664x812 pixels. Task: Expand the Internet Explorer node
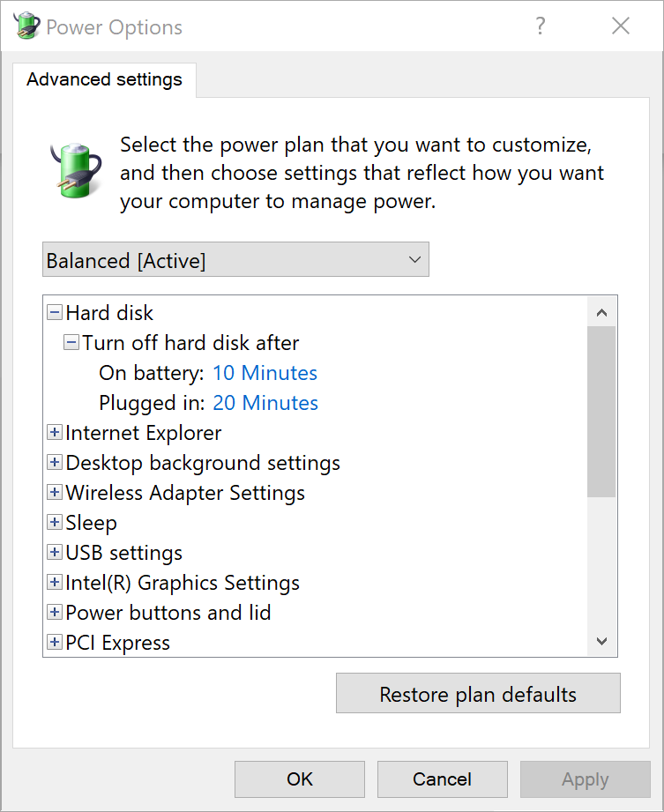pos(55,433)
